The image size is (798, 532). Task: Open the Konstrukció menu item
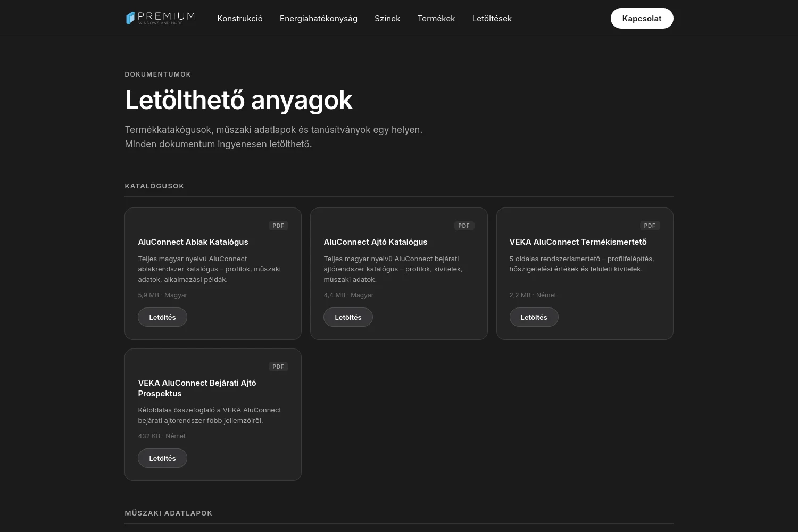click(x=240, y=19)
